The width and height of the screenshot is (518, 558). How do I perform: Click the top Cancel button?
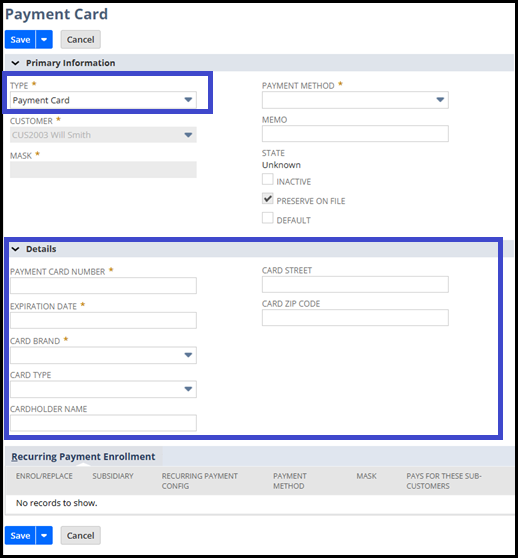pyautogui.click(x=81, y=40)
